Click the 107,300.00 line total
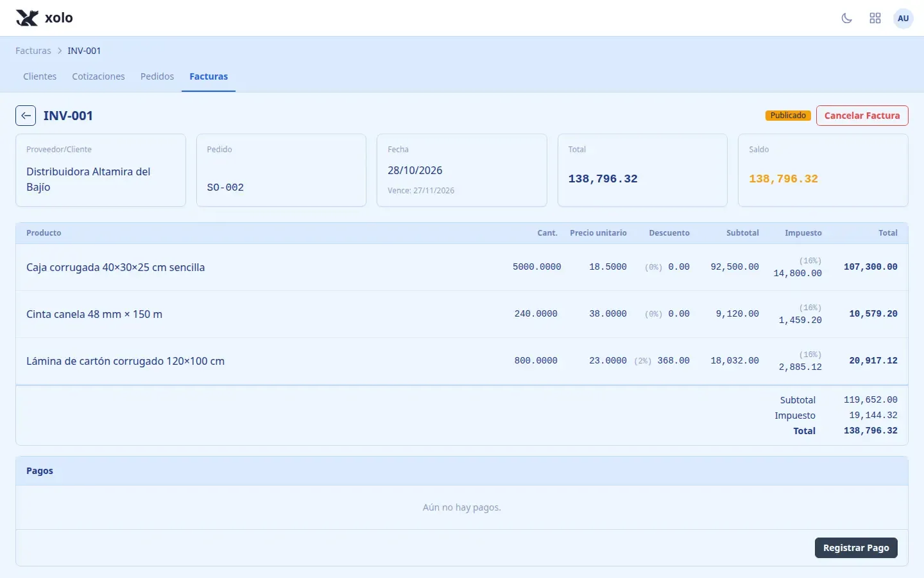 click(x=871, y=267)
